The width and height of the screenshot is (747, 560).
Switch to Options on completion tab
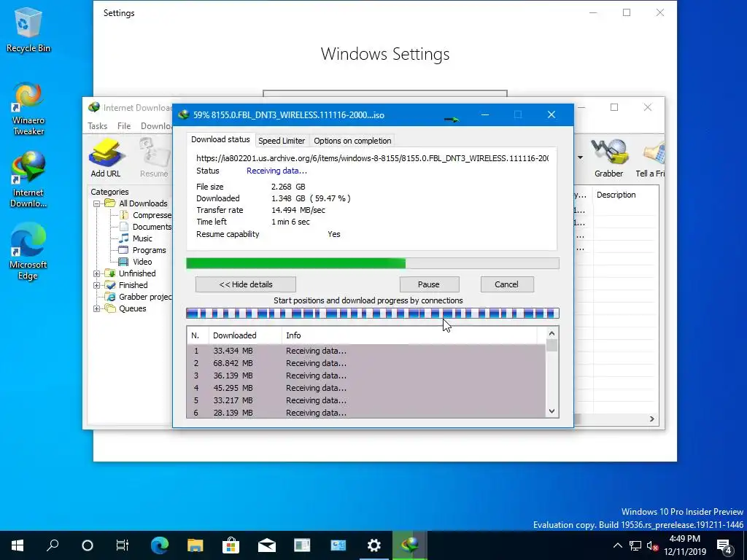pyautogui.click(x=352, y=141)
